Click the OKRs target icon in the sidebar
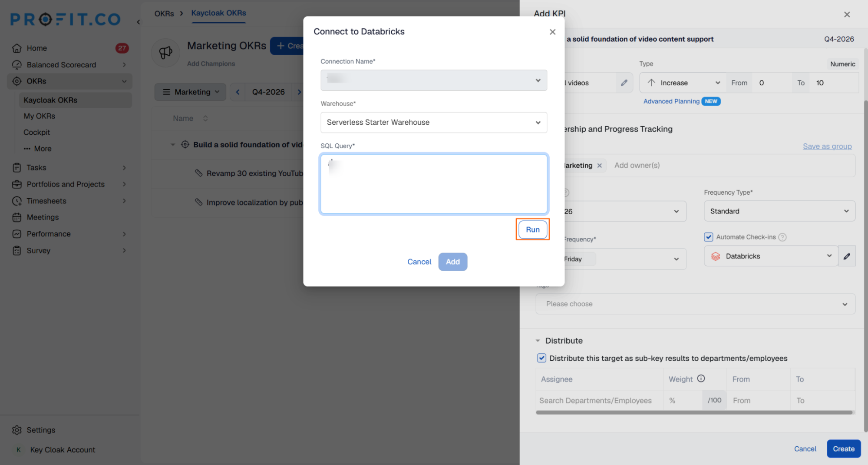 [17, 81]
